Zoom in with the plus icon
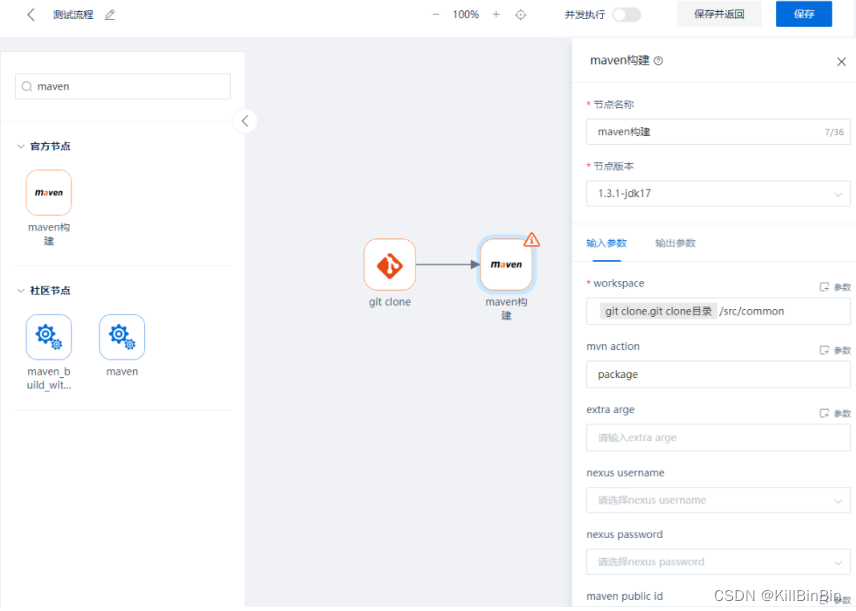The image size is (856, 611). click(x=496, y=15)
